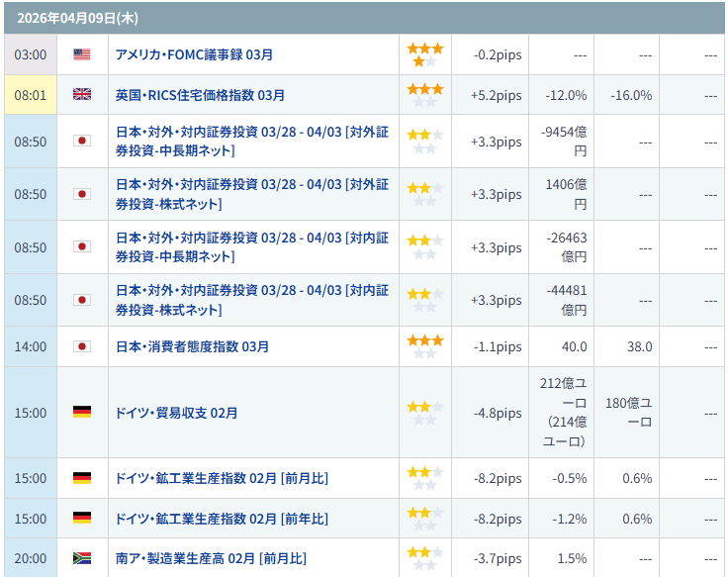The image size is (728, 577).
Task: View the ドイツ・貿易収支 02月 event details
Action: click(176, 413)
